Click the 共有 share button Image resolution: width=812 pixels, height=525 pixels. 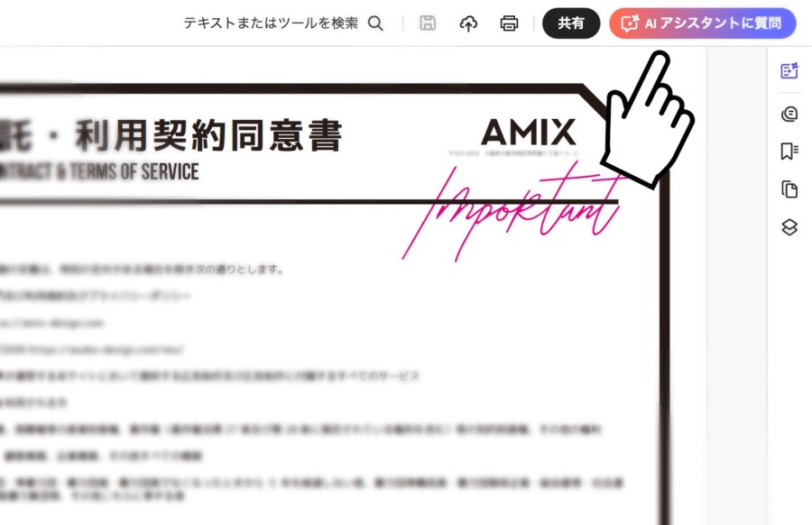tap(571, 23)
